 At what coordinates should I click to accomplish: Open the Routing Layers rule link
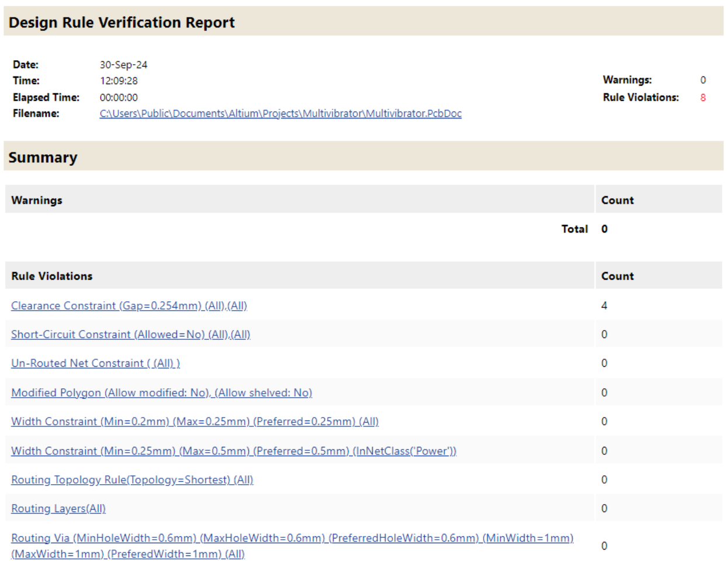pos(58,509)
